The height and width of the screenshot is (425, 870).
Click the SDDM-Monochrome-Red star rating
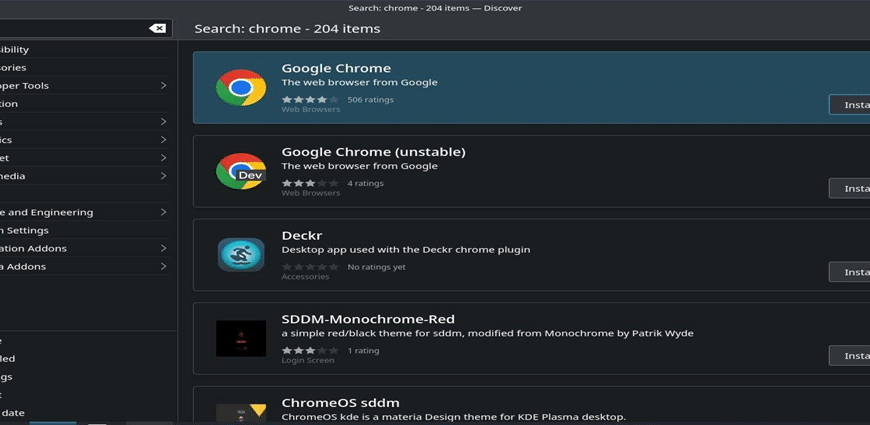pos(310,351)
